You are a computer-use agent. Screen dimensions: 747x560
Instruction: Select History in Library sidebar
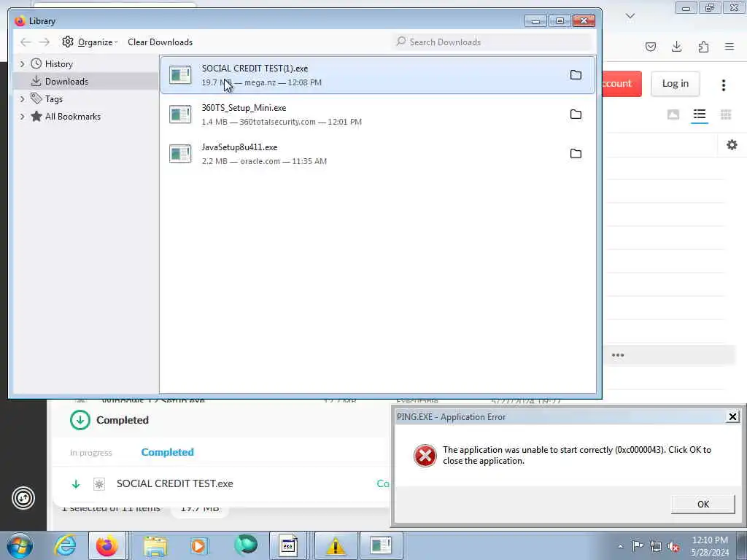(58, 64)
